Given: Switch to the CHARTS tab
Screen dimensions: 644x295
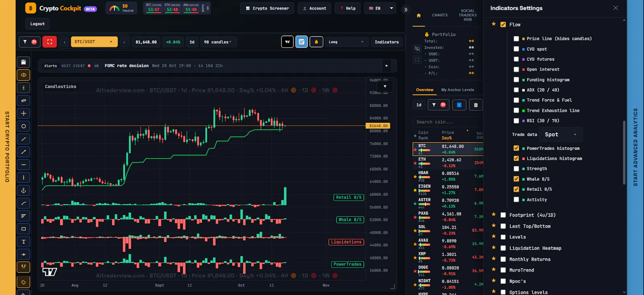Looking at the screenshot, I should [440, 15].
